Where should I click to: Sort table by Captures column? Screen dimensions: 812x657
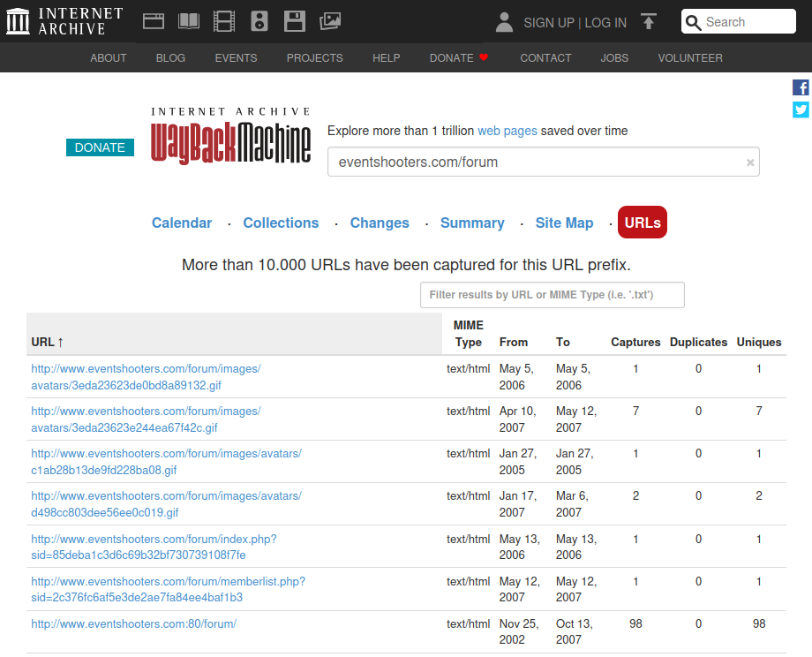[x=635, y=342]
